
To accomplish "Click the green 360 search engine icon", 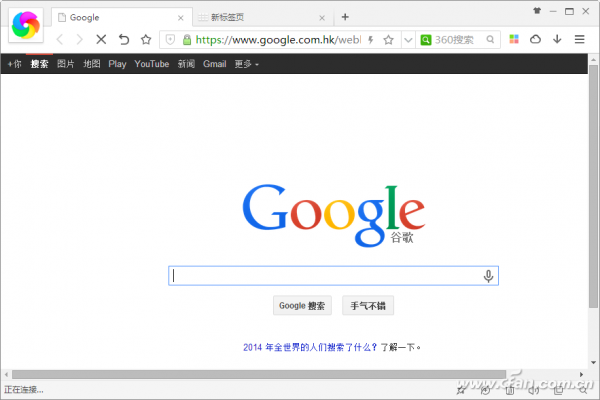I will (x=426, y=39).
